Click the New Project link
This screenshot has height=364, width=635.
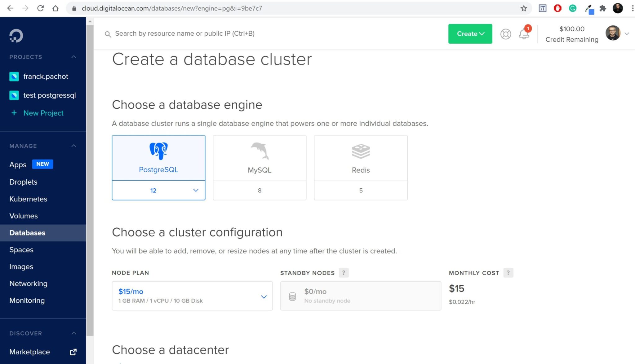[x=43, y=113]
